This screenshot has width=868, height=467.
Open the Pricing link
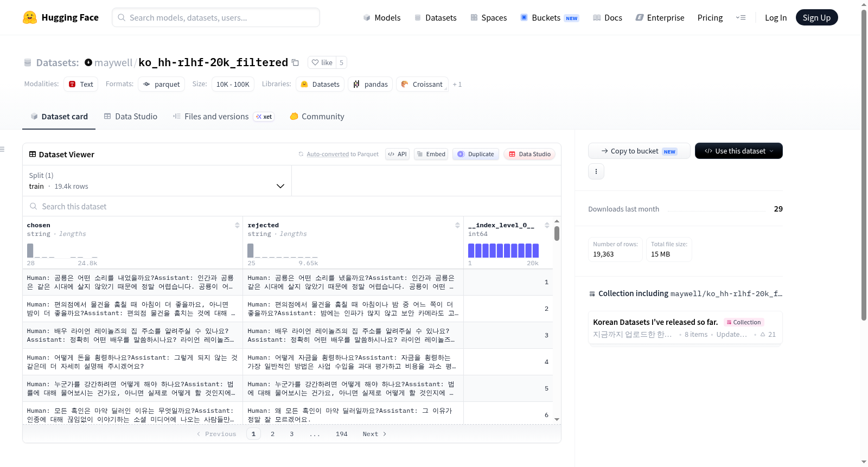pos(710,17)
